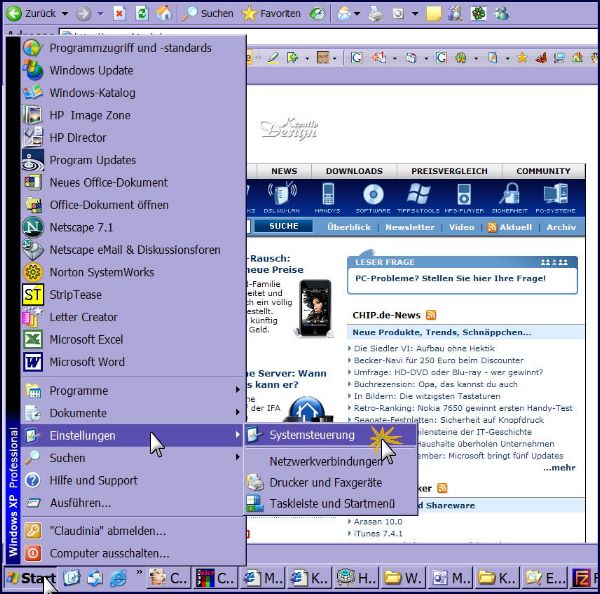Open Netzwerkverbindungen from the submenu
The width and height of the screenshot is (600, 594).
tap(331, 462)
